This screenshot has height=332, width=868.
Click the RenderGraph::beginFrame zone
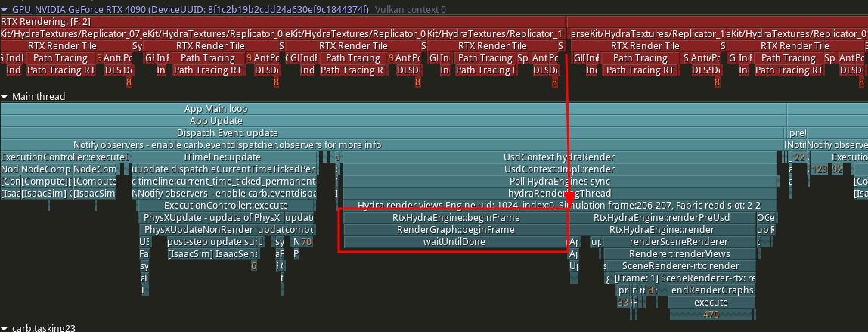pos(454,230)
